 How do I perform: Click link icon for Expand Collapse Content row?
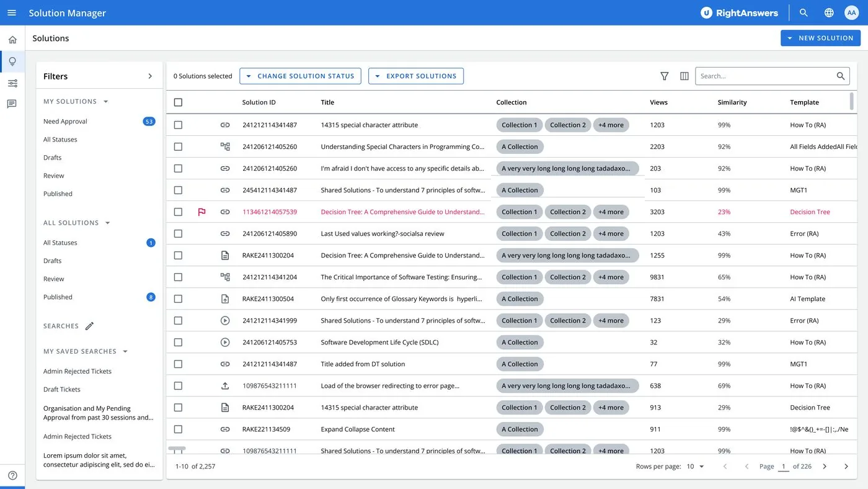click(225, 429)
